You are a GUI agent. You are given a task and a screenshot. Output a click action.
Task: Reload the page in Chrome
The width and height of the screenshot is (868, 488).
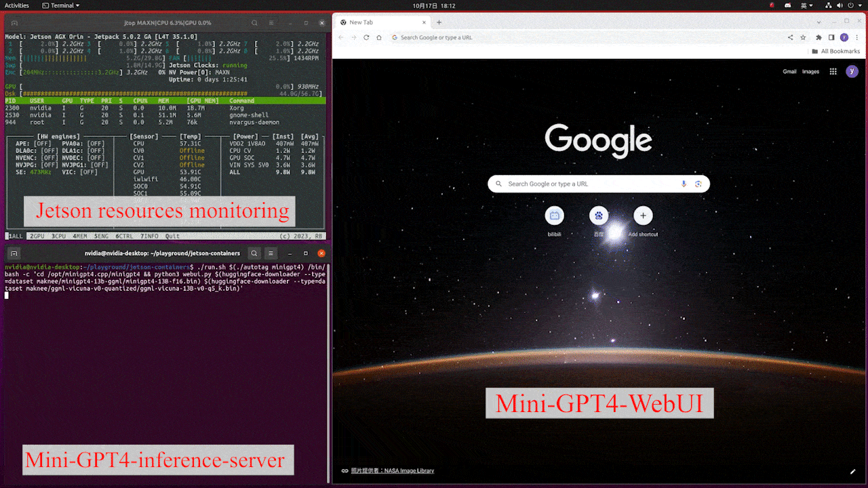366,37
